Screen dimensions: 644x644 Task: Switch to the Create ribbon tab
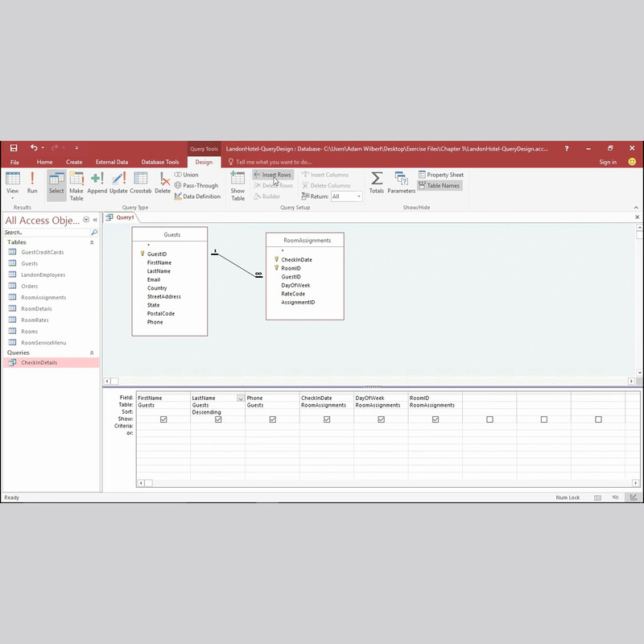click(x=74, y=162)
